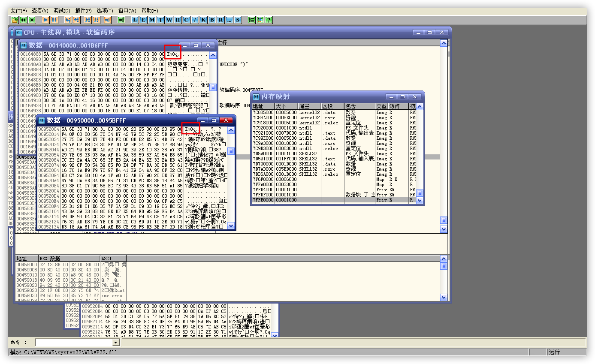Show Executable modules with E button
Image resolution: width=595 pixels, height=364 pixels.
click(x=144, y=20)
